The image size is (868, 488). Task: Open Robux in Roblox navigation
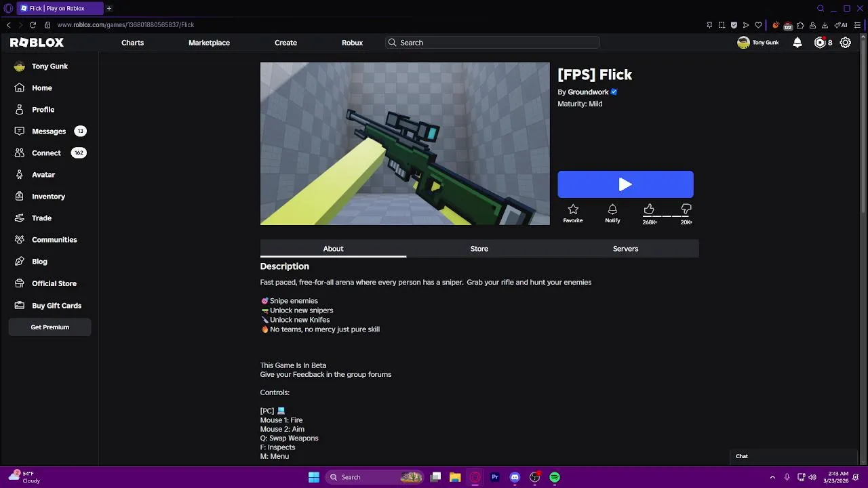352,43
